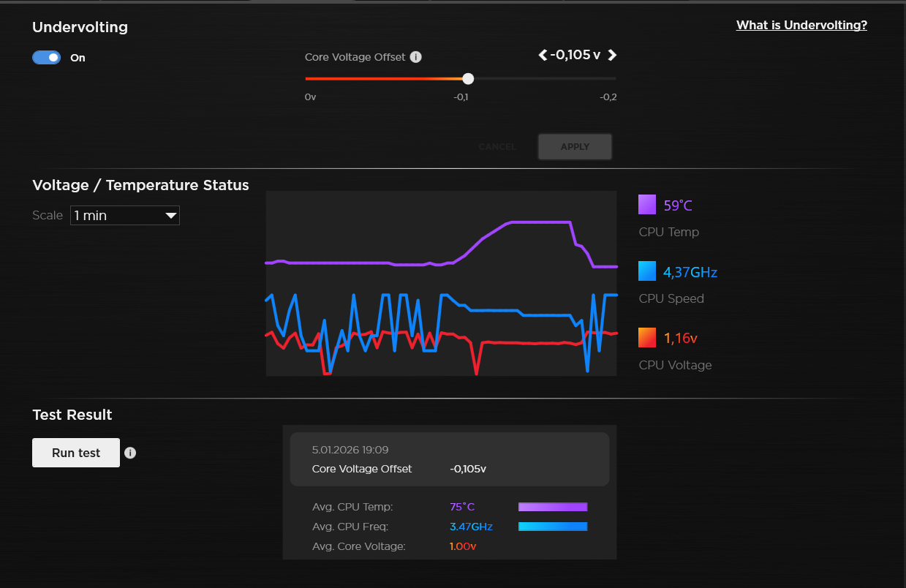The width and height of the screenshot is (906, 588).
Task: Click the Avg. CPU Freq blue bar
Action: (x=553, y=527)
